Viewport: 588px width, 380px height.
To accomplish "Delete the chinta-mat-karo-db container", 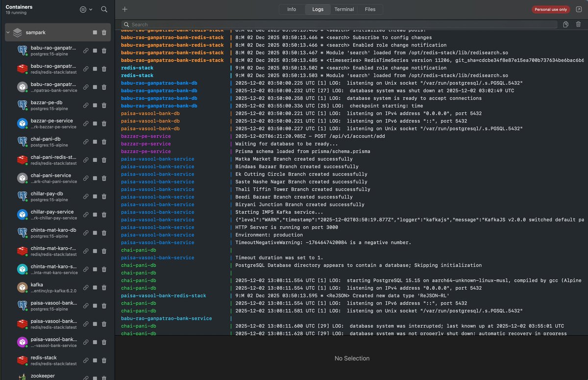I will coord(104,233).
